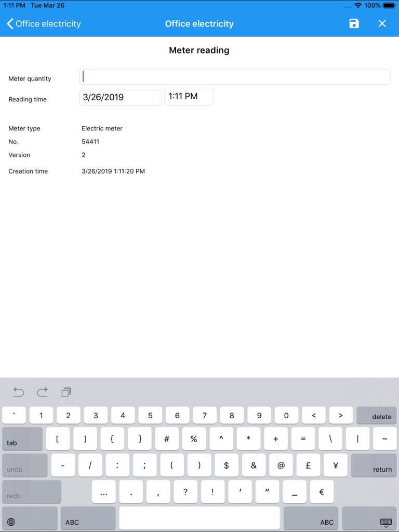This screenshot has height=532, width=399.
Task: Tap the less-than key
Action: (x=313, y=415)
